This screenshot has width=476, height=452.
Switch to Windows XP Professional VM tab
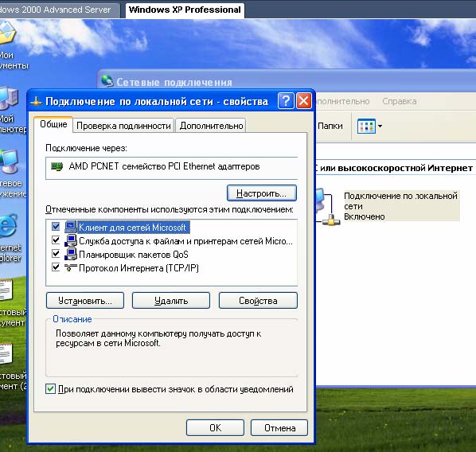tap(185, 10)
